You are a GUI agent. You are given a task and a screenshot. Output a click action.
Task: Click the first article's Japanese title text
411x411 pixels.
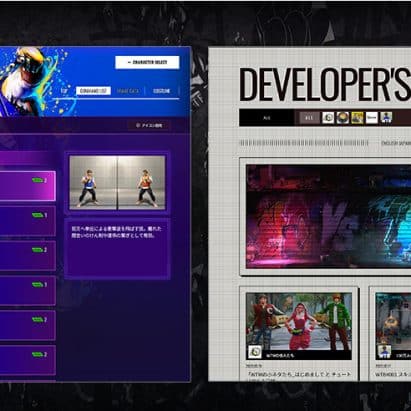tap(299, 374)
